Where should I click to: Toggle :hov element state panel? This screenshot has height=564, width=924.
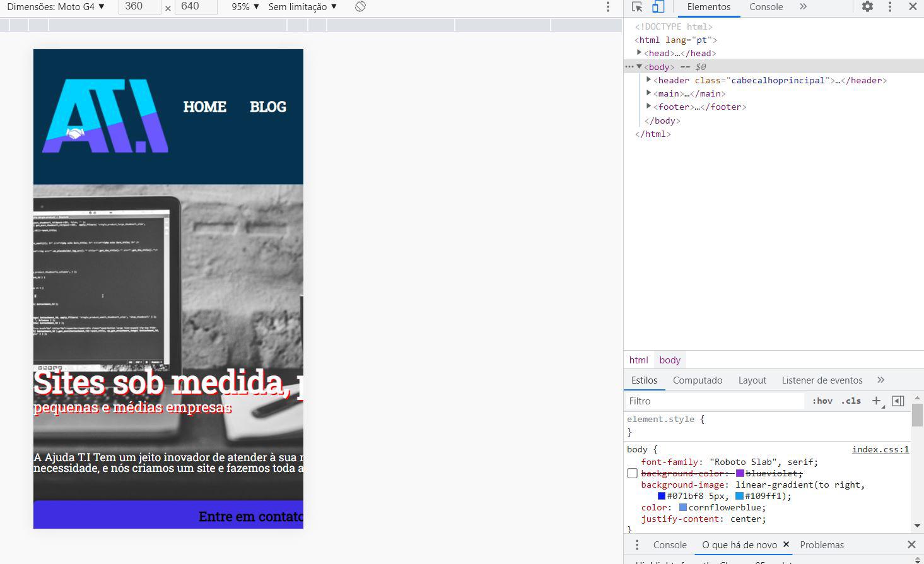822,401
